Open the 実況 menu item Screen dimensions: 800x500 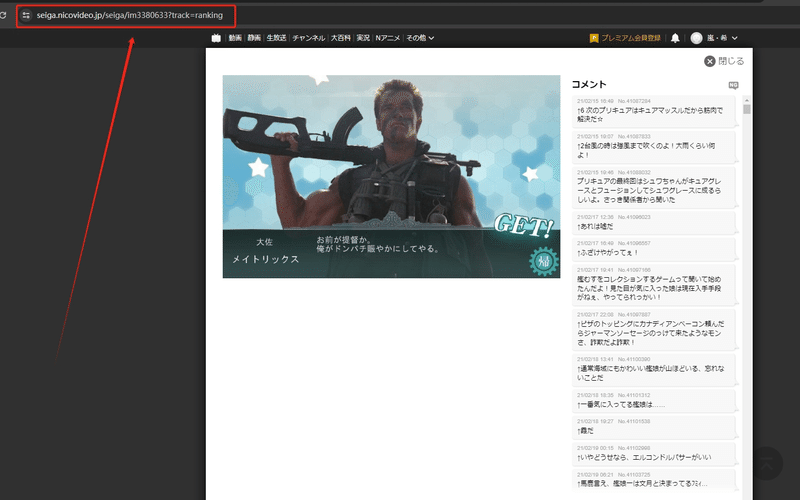363,38
